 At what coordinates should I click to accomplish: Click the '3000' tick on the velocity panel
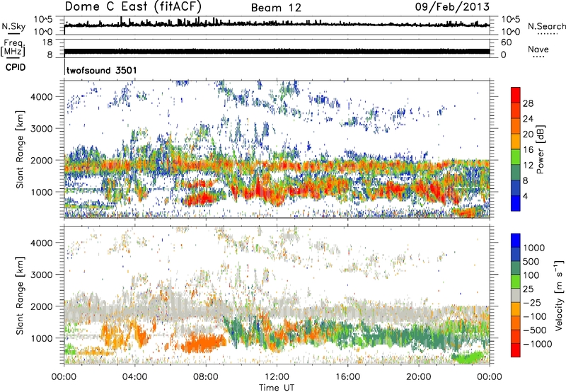coord(42,275)
